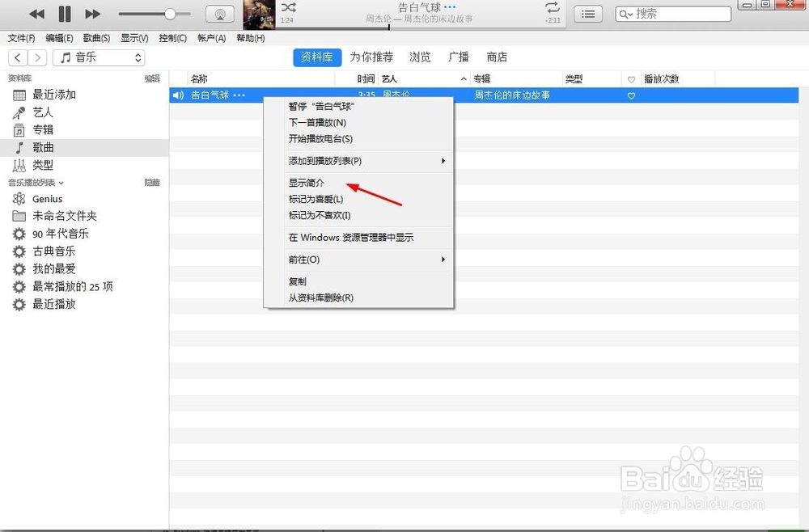
Task: Open the 歌曲(S) menu
Action: click(96, 38)
